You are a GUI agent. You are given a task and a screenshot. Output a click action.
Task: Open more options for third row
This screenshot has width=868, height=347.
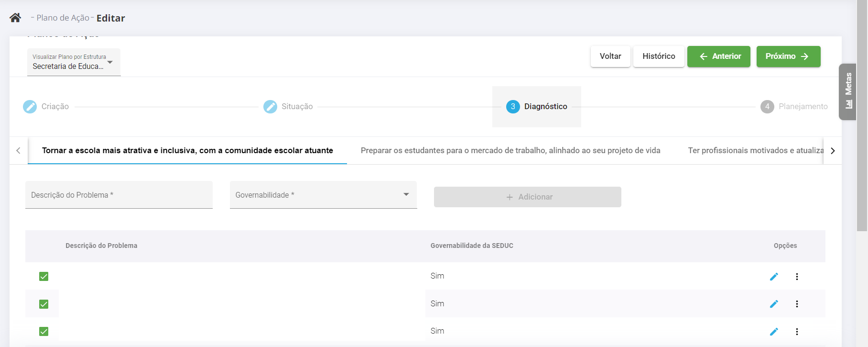[x=797, y=332]
